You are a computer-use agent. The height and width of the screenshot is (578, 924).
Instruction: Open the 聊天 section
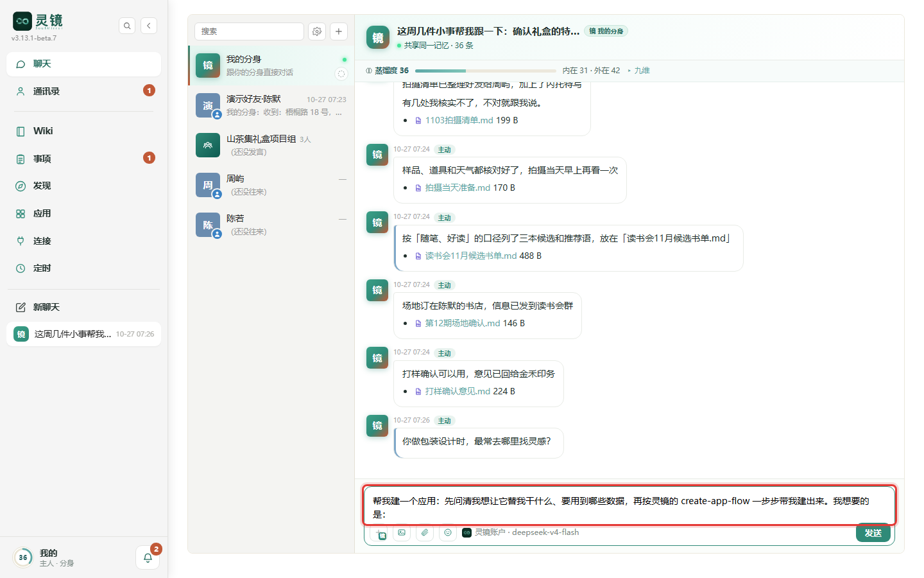tap(83, 64)
